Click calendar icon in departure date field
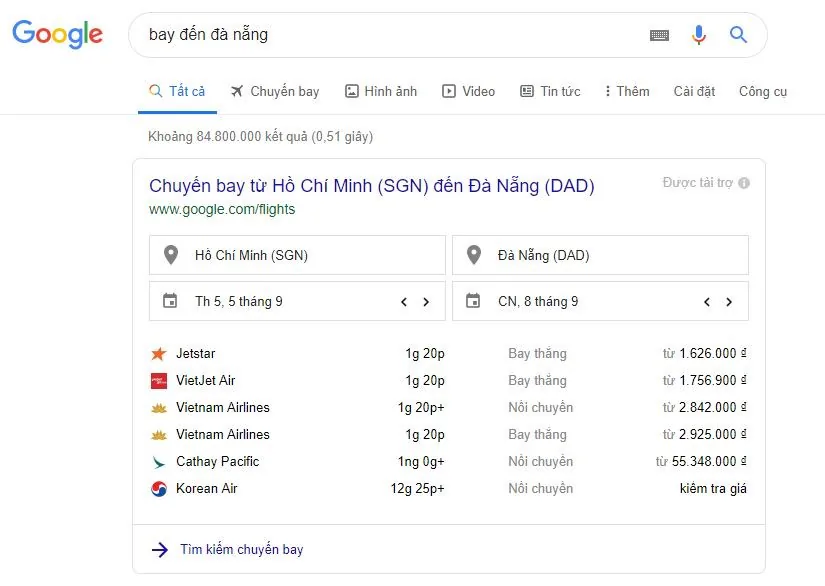 [x=170, y=301]
